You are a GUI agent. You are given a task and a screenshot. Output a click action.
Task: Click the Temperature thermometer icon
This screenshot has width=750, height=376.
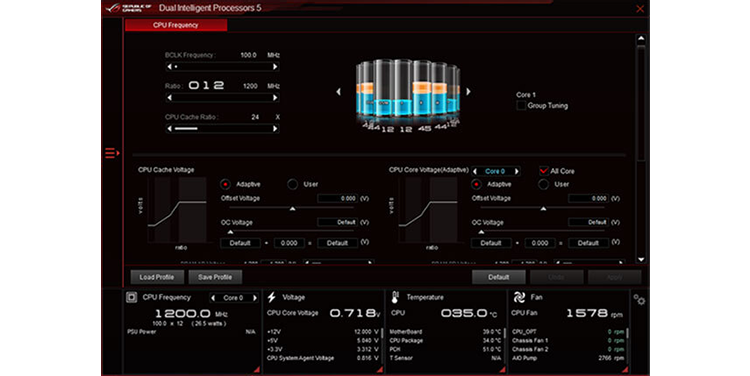(395, 298)
